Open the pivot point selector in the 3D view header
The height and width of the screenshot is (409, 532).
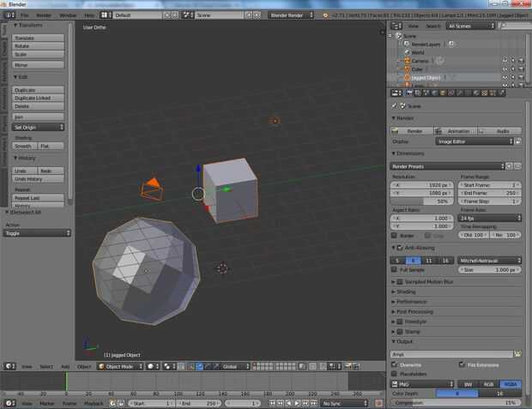169,366
